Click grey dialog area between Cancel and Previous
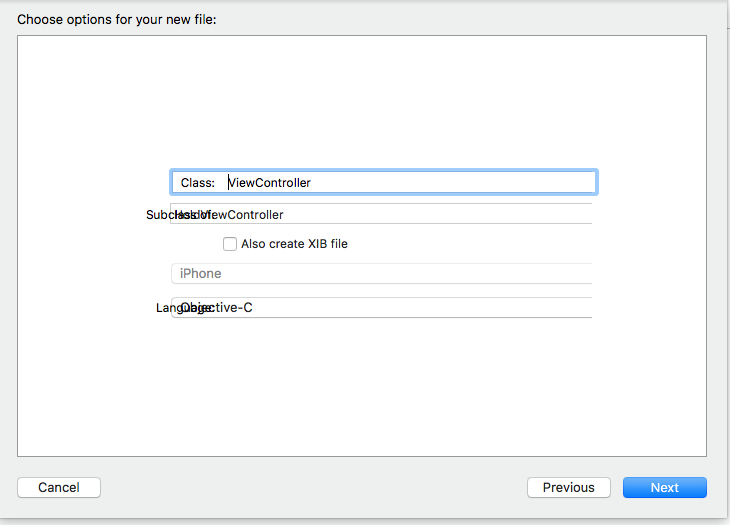 tap(310, 487)
